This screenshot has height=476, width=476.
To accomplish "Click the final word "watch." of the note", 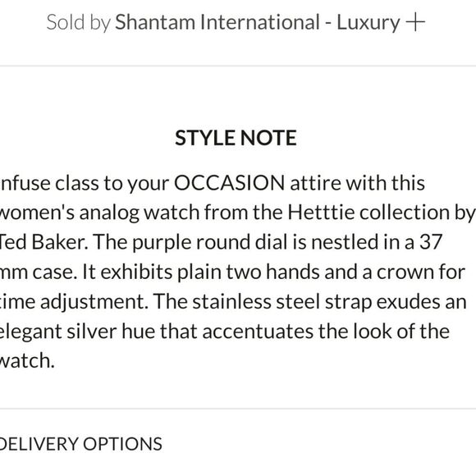I will point(27,360).
